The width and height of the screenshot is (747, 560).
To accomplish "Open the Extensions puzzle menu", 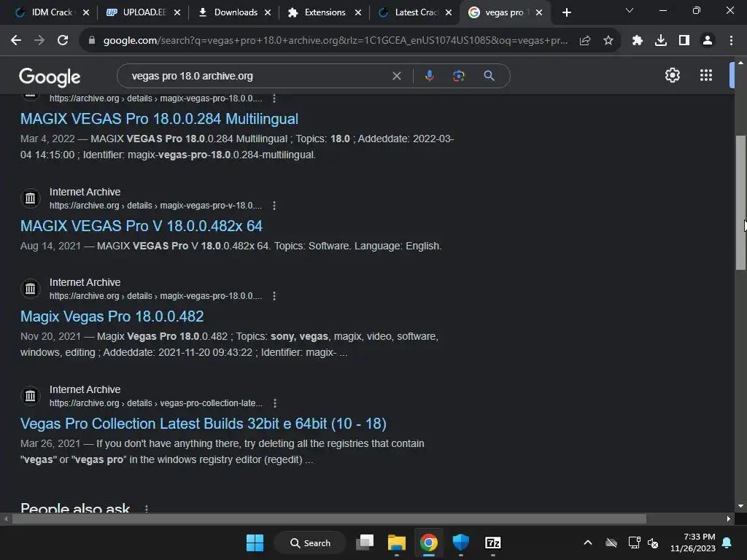I will [x=638, y=41].
